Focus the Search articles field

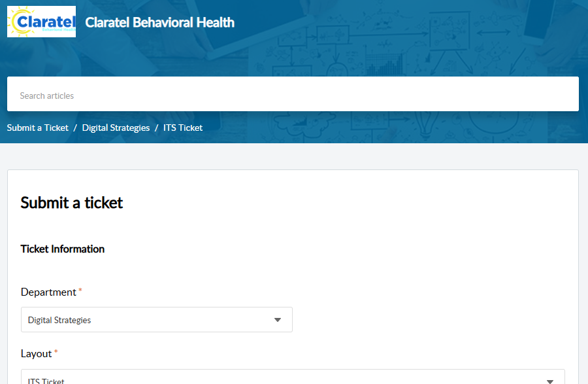pos(293,94)
